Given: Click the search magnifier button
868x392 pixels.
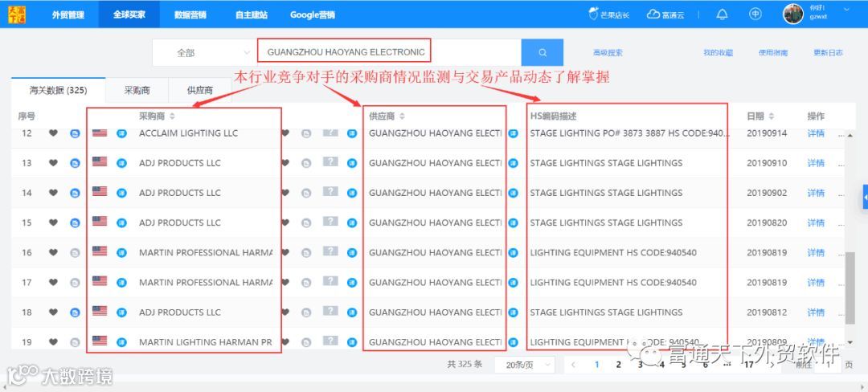Looking at the screenshot, I should pos(542,52).
